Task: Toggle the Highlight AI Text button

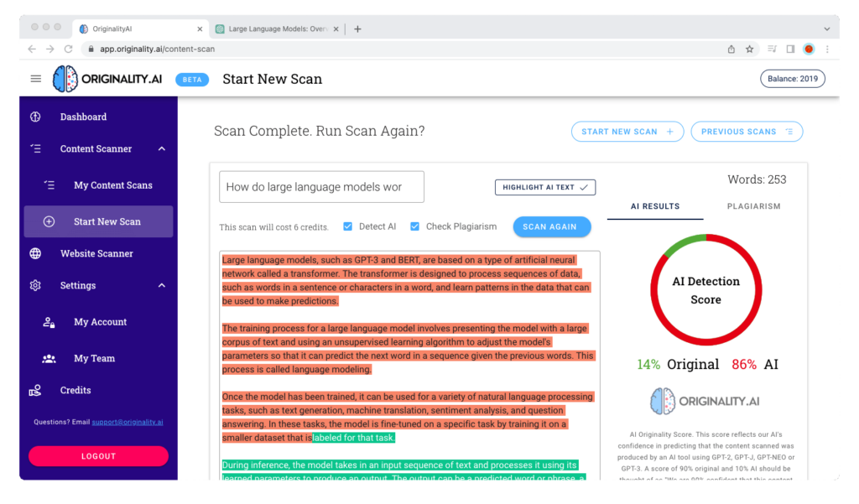Action: point(545,187)
